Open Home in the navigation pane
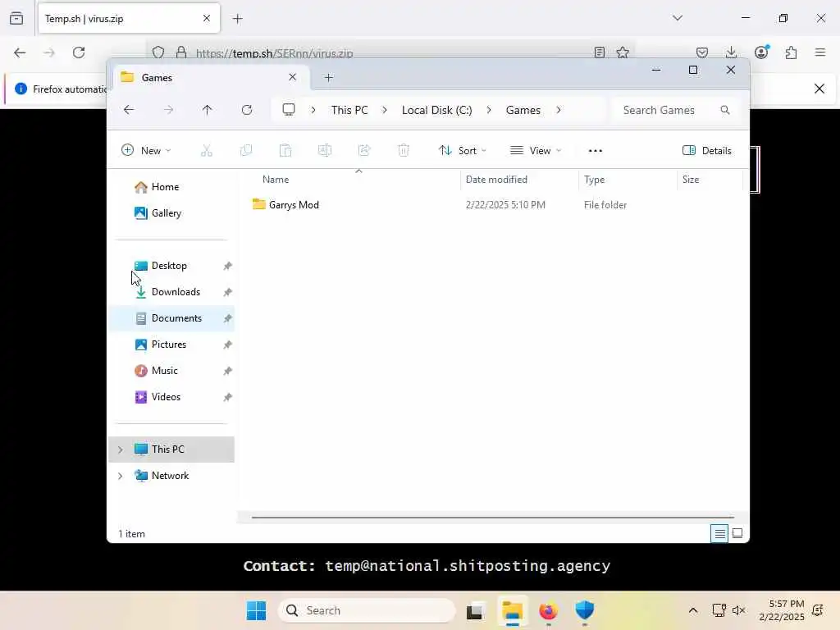 (171, 187)
